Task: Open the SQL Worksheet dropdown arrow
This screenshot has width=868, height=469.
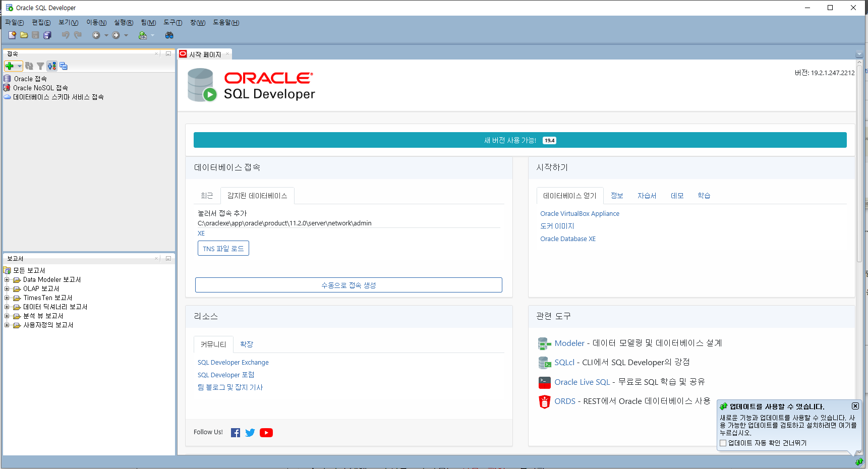Action: click(152, 35)
